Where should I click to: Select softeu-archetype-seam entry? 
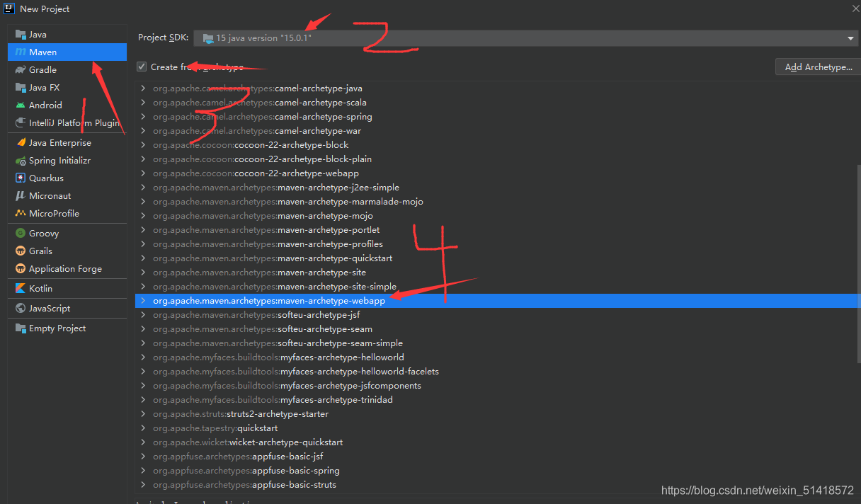coord(263,329)
